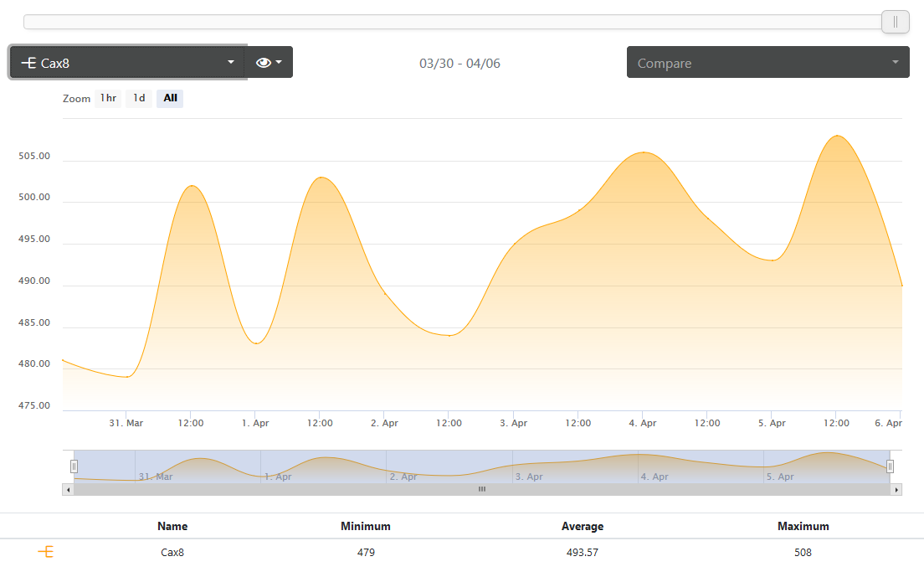
Task: Click the 03/30 - 04/06 date range
Action: tap(459, 63)
